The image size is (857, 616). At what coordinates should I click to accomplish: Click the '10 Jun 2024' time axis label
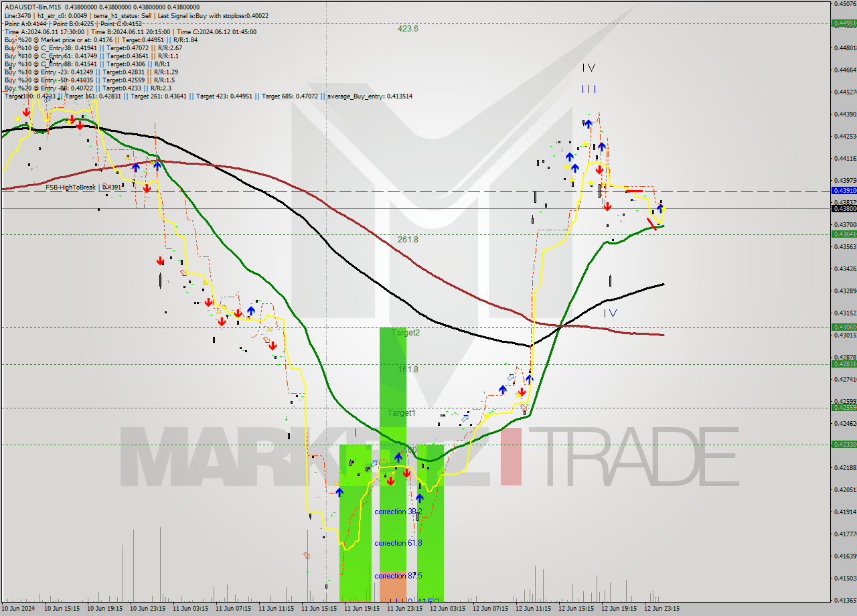tap(18, 609)
